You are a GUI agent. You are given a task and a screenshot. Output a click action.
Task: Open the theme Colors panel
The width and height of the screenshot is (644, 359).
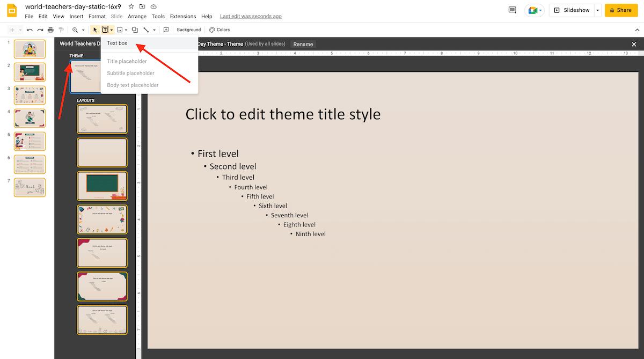(x=219, y=30)
